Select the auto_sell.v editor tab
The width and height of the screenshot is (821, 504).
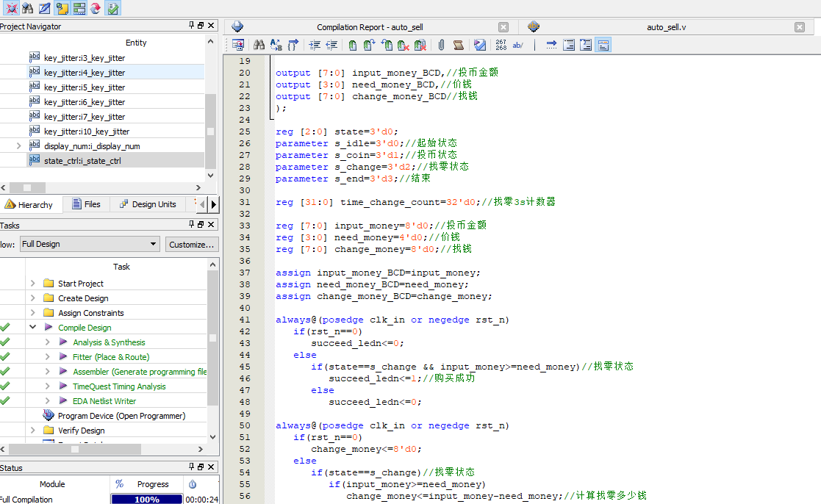[x=666, y=26]
